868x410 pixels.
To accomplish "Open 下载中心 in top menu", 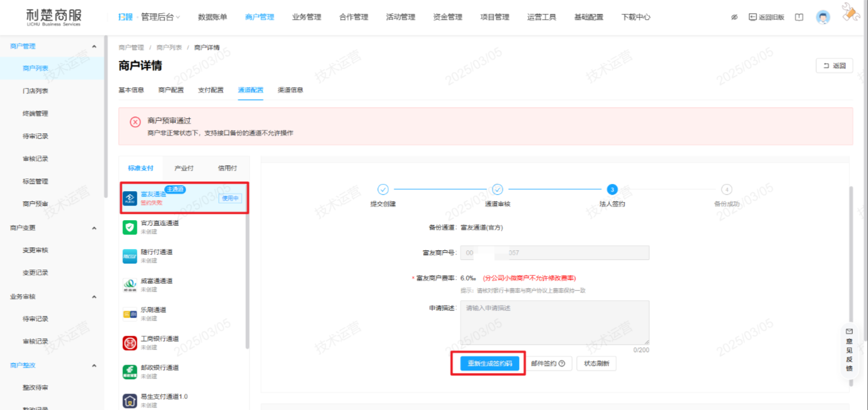I will tap(636, 17).
